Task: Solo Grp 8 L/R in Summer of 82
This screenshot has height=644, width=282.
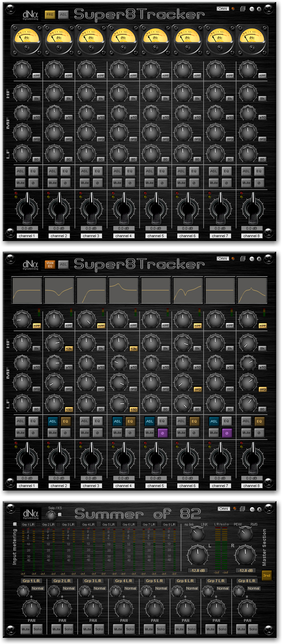Action: tap(253, 629)
